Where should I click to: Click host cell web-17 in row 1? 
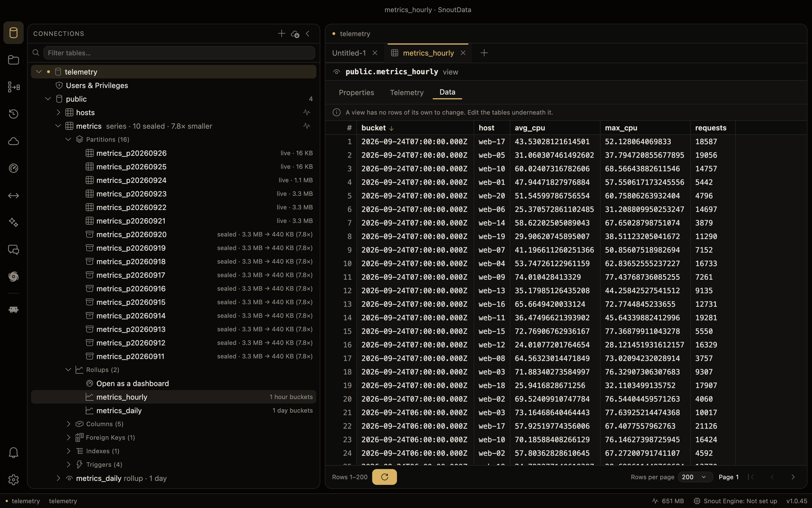[x=491, y=141]
